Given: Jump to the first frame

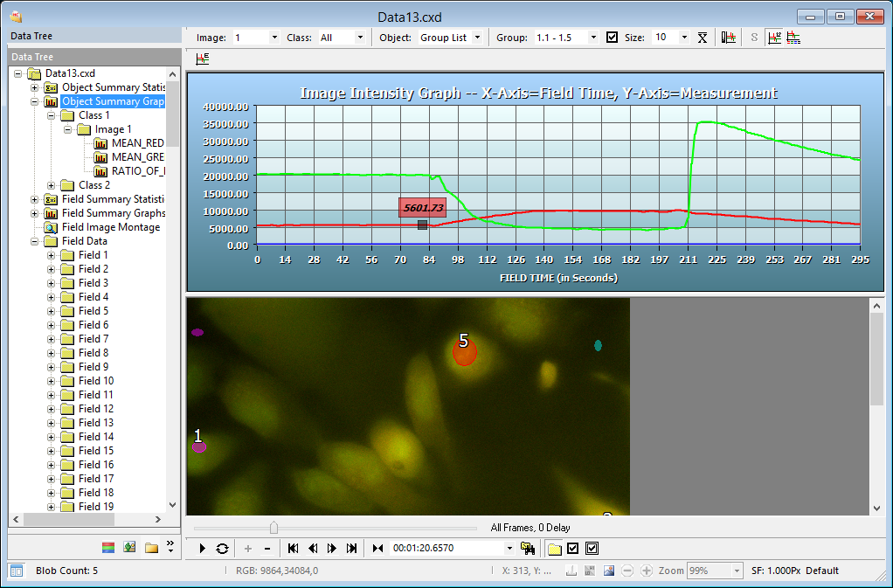Looking at the screenshot, I should pos(293,549).
